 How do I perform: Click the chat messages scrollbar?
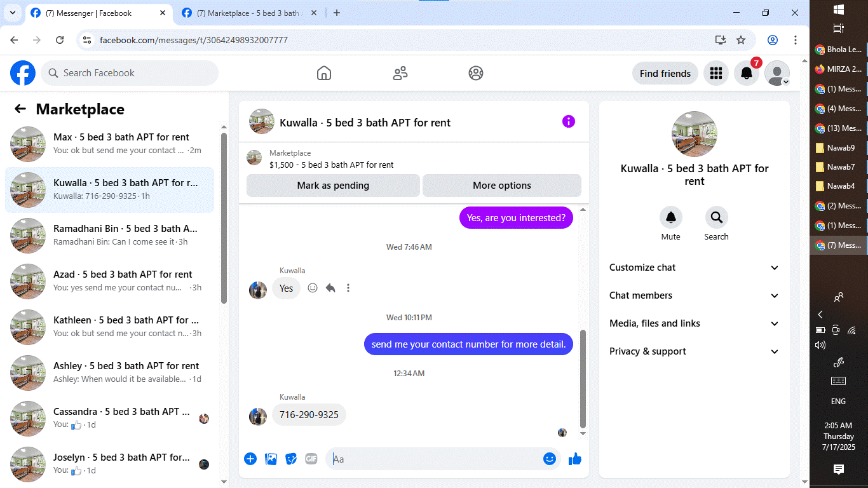point(583,379)
